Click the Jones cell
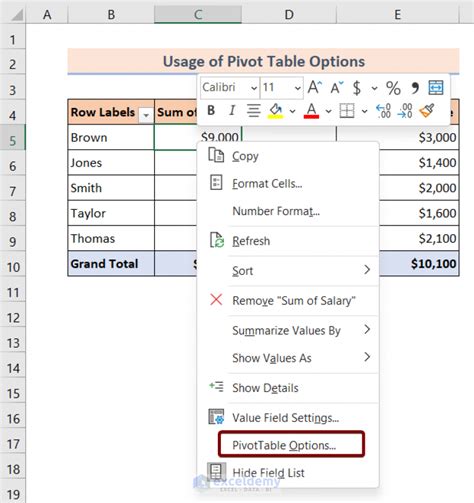The width and height of the screenshot is (474, 503). 111,162
